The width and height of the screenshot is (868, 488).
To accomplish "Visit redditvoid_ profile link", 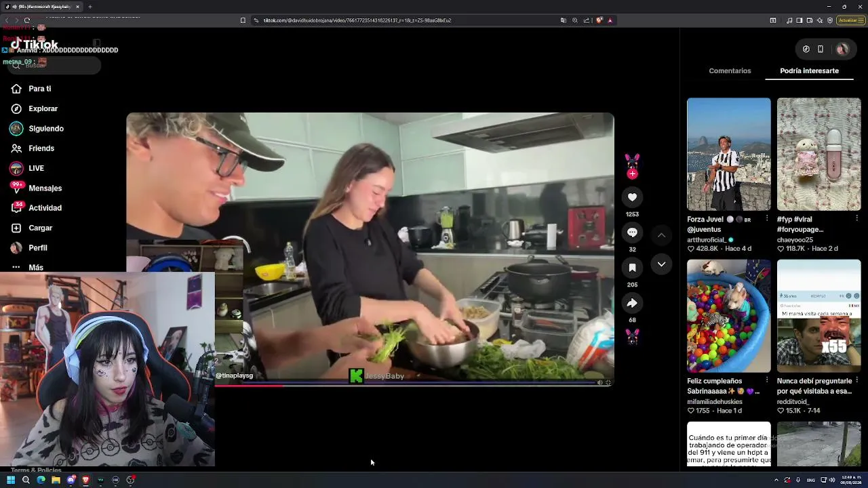I will pos(793,401).
